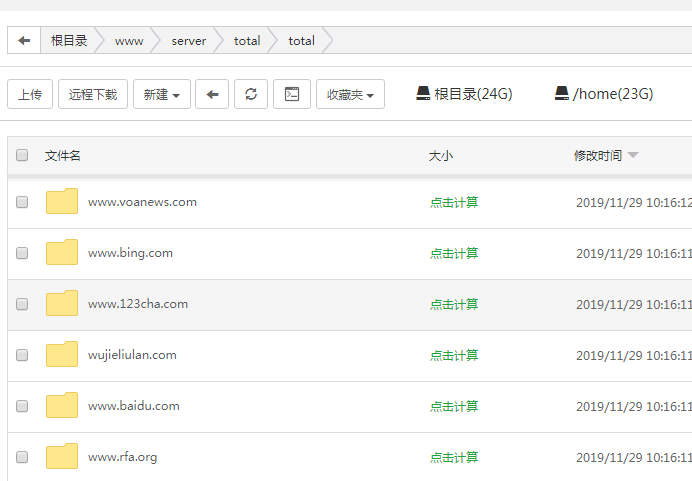Select the /home(23G) disk

pyautogui.click(x=604, y=94)
